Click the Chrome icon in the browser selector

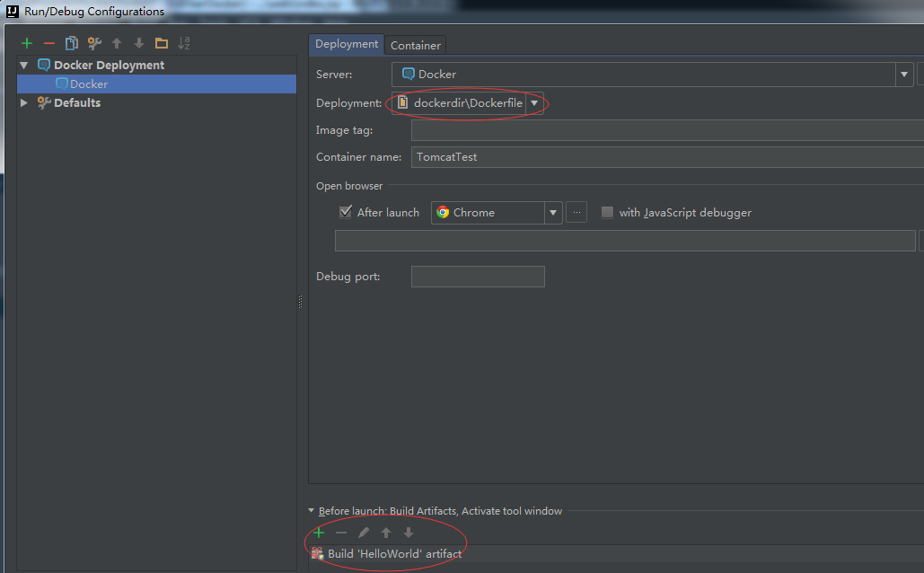(x=443, y=212)
